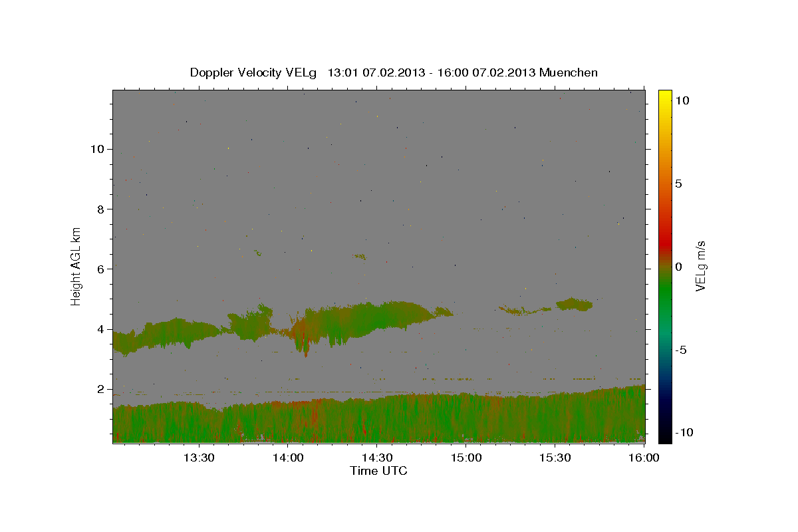The image size is (798, 532).
Task: Click the color bar label '10'
Action: (683, 100)
